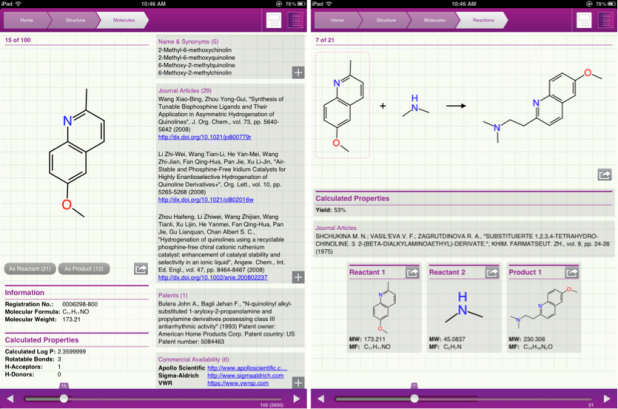This screenshot has height=409, width=618.
Task: Share Reactant 1 structure
Action: pos(412,272)
